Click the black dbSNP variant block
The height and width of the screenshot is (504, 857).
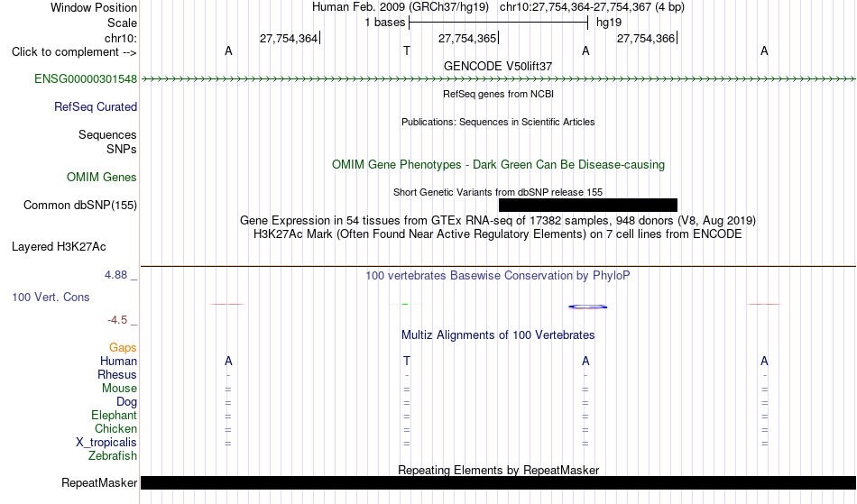588,205
